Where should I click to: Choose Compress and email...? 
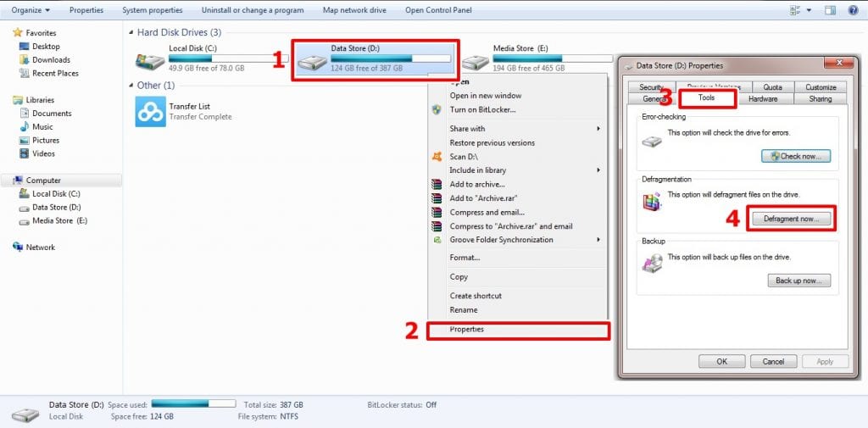pyautogui.click(x=487, y=212)
